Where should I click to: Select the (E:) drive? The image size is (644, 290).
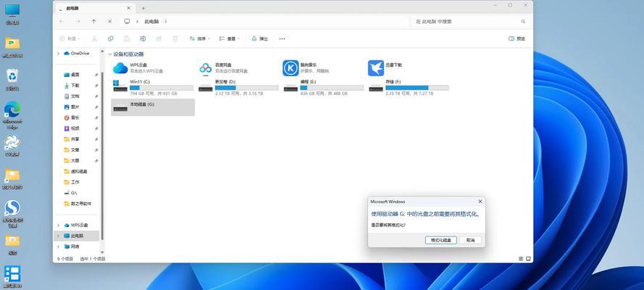pos(324,88)
